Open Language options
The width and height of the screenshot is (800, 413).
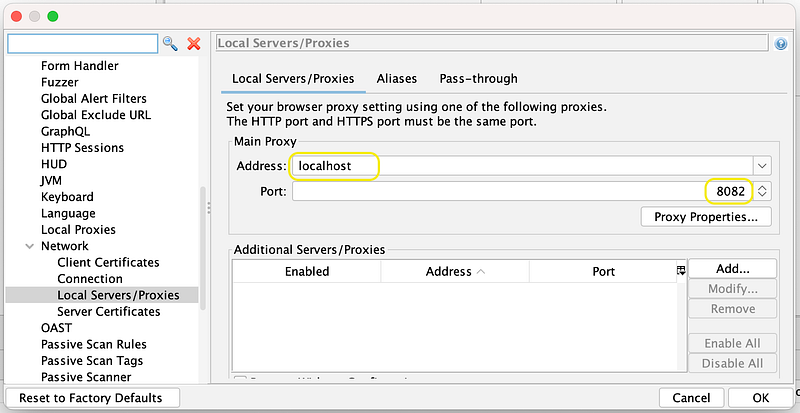68,213
